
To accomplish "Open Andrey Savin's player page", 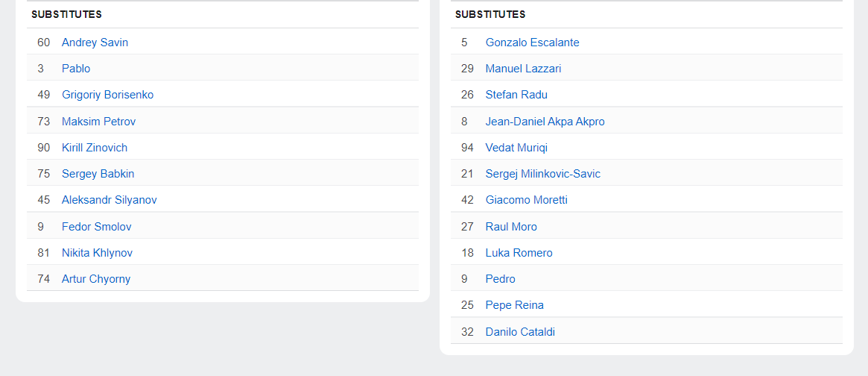I will click(95, 43).
